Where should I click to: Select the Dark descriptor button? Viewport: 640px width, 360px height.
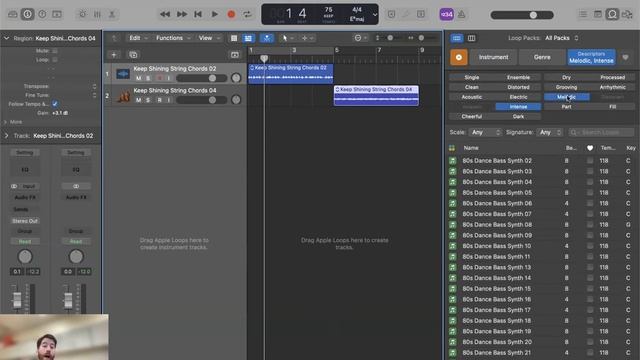(x=518, y=117)
